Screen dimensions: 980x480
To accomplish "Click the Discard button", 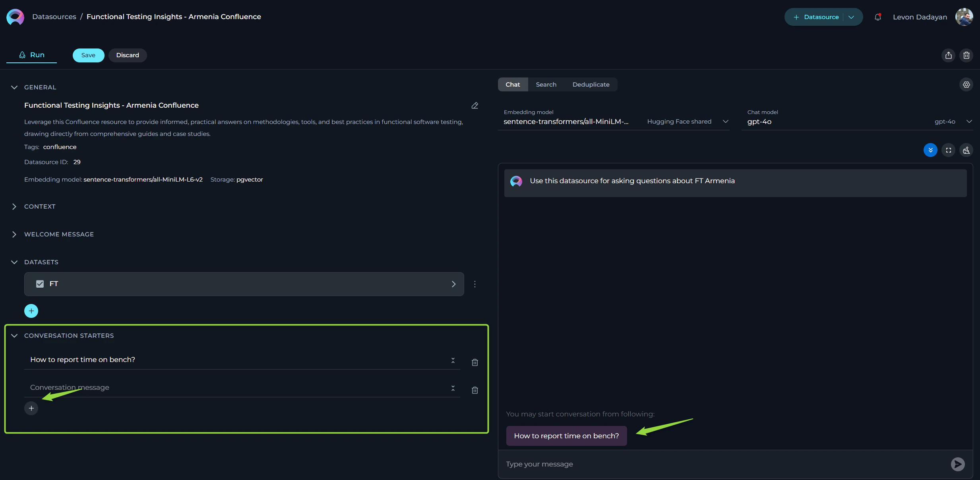I will point(128,55).
